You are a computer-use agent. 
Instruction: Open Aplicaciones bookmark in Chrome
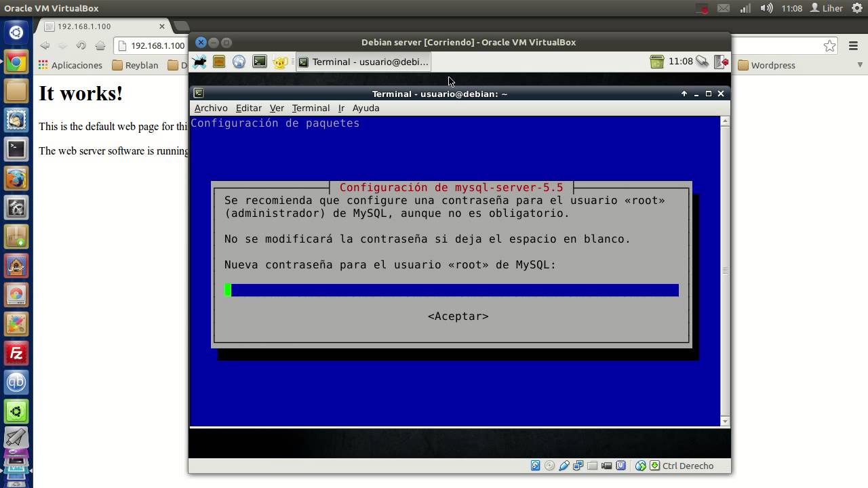pyautogui.click(x=71, y=65)
